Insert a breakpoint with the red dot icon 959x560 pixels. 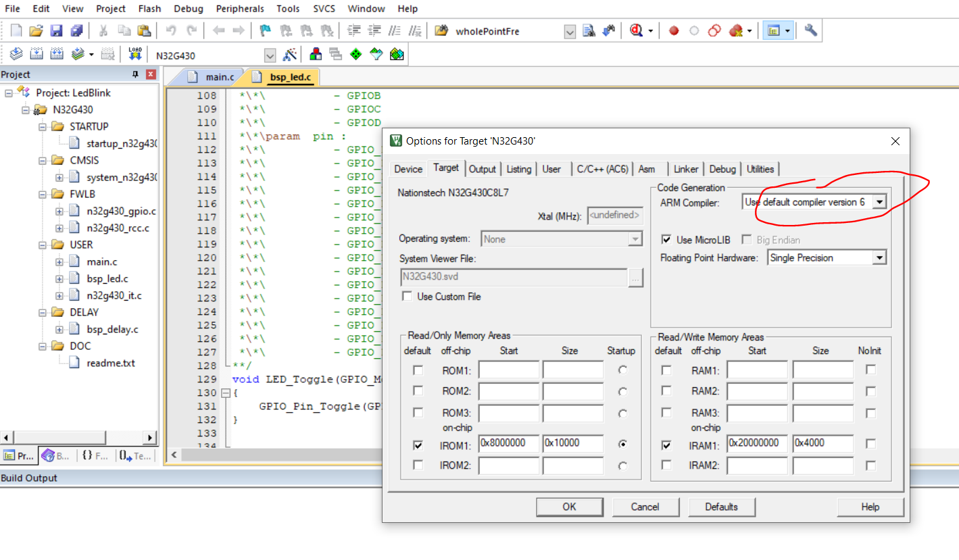click(x=674, y=30)
